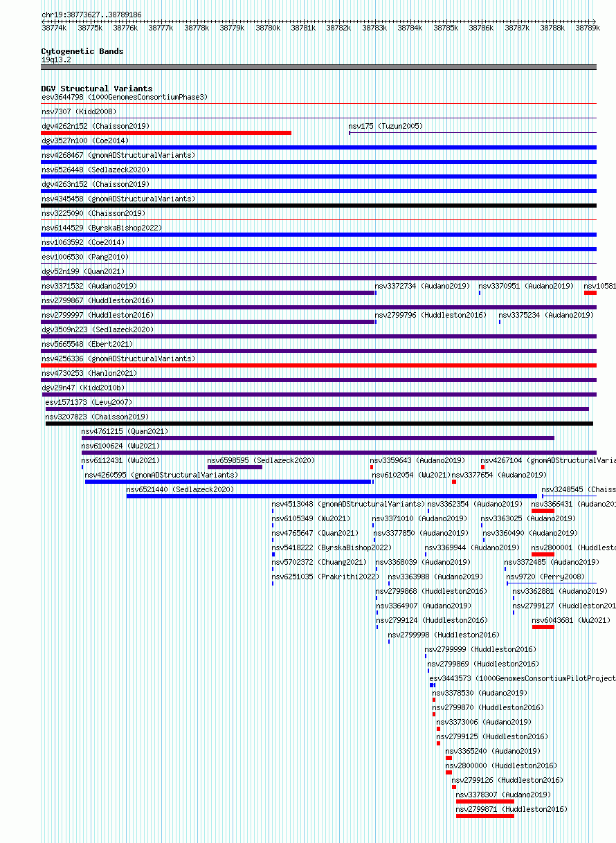The width and height of the screenshot is (616, 843).
Task: Select nsv6251035 (Prakrithi2022) label
Action: tap(325, 577)
